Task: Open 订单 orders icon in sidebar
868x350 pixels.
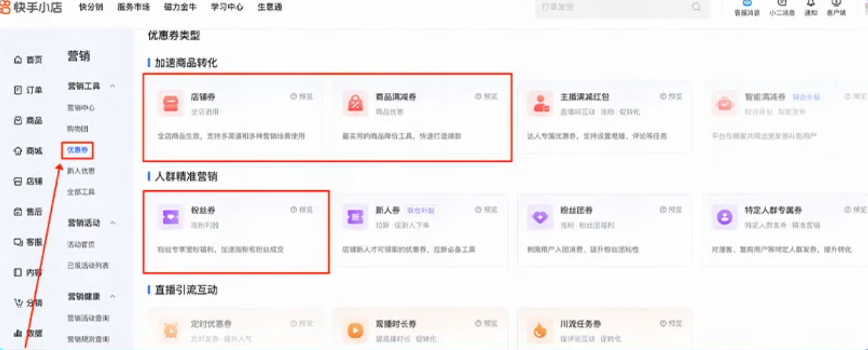Action: pyautogui.click(x=18, y=90)
